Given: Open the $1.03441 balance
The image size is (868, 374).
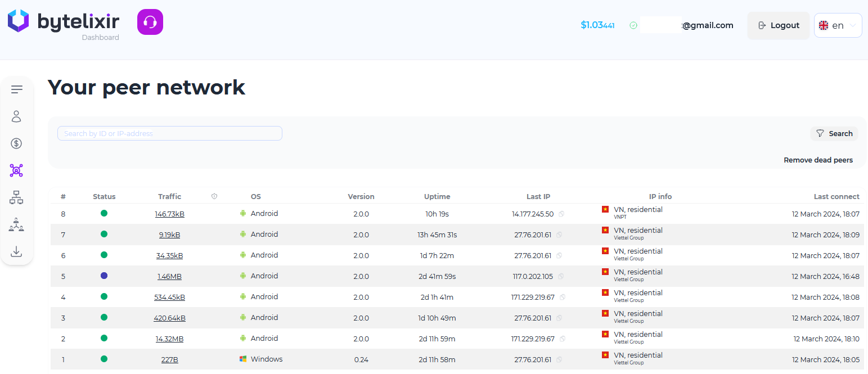Looking at the screenshot, I should pyautogui.click(x=597, y=25).
